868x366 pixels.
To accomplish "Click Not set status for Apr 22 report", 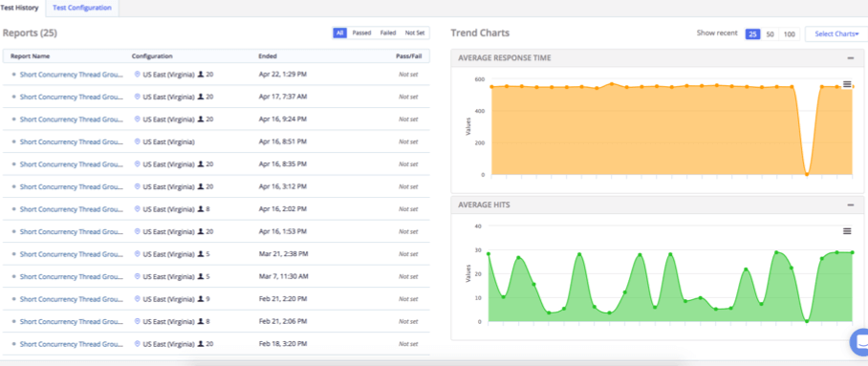I will [x=408, y=75].
